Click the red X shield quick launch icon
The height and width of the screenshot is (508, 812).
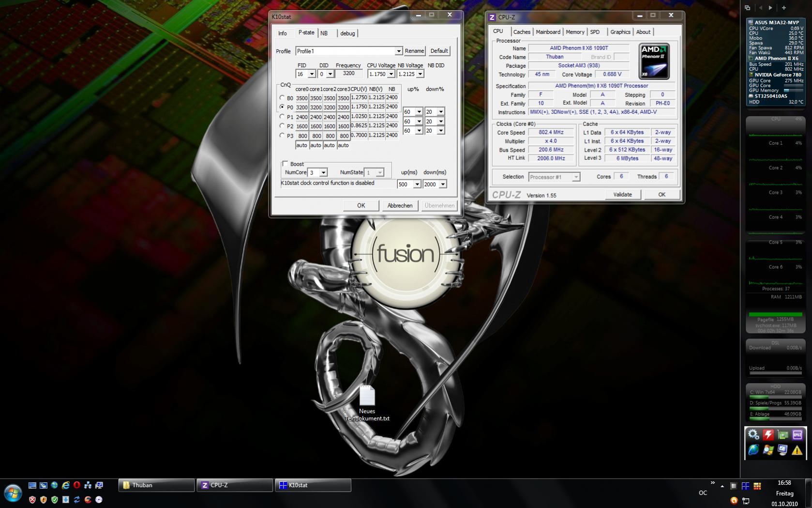pyautogui.click(x=32, y=500)
